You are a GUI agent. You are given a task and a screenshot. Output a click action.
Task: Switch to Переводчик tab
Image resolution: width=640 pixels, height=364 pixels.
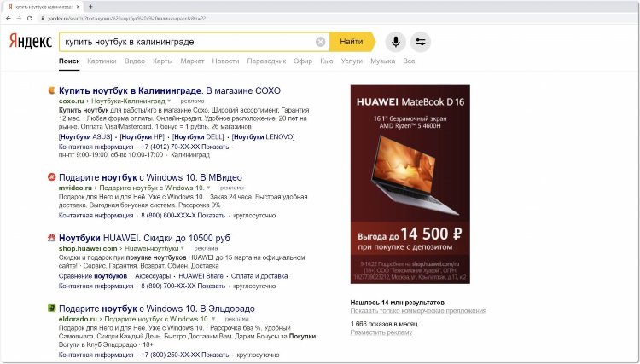pyautogui.click(x=266, y=61)
